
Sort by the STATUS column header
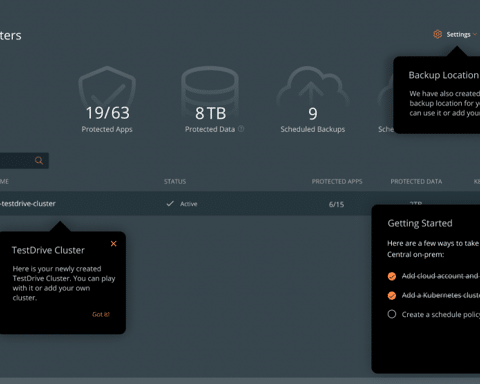[175, 181]
